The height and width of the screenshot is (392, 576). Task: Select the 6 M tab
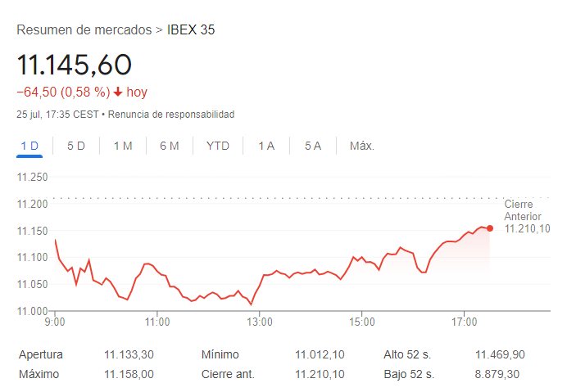click(x=170, y=146)
